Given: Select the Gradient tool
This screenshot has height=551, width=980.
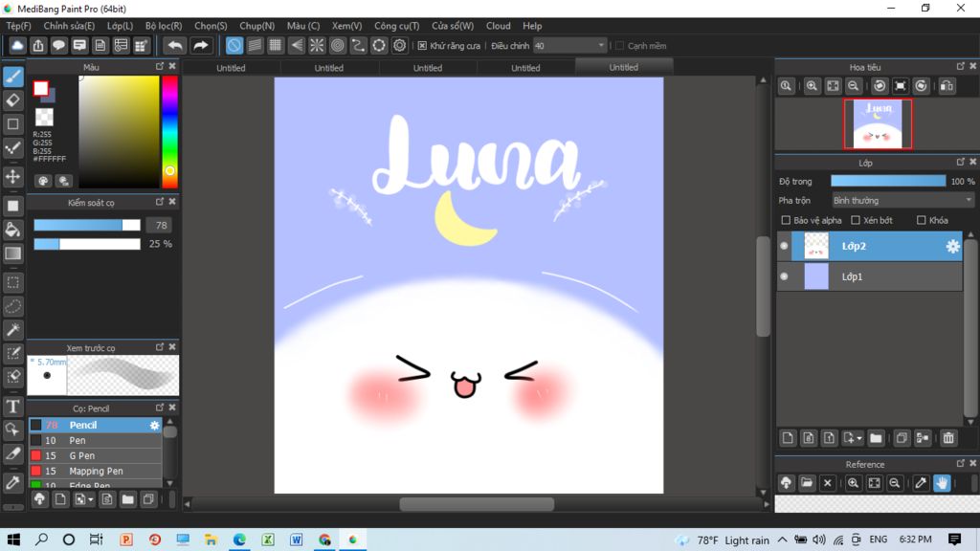Looking at the screenshot, I should (x=13, y=253).
